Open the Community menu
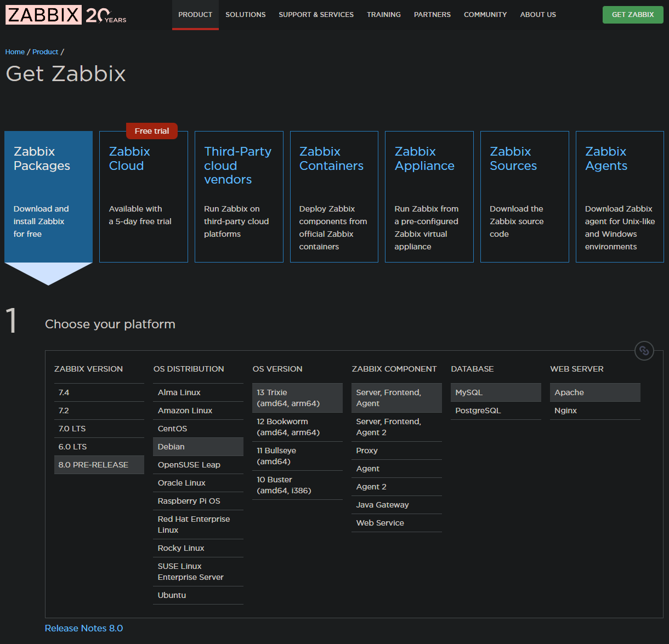 point(485,15)
